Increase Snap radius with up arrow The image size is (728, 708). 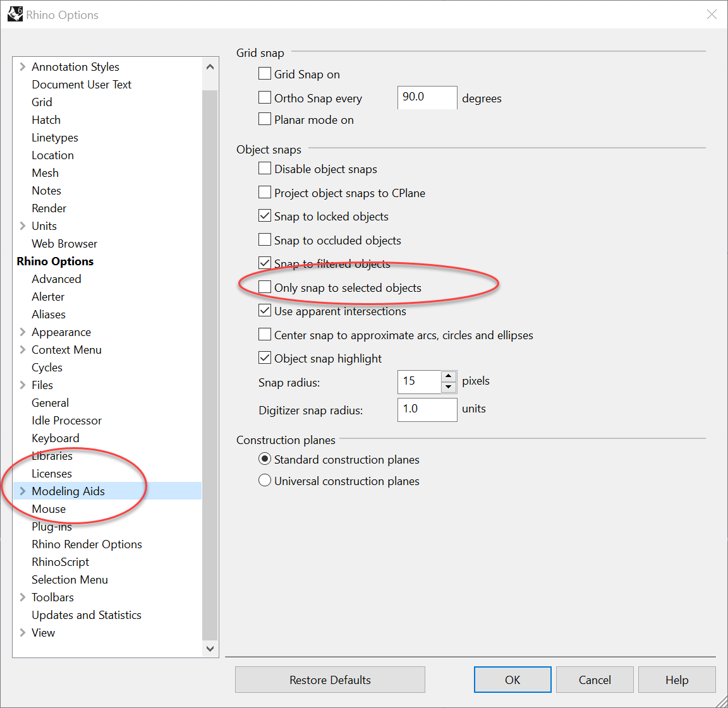pos(449,376)
